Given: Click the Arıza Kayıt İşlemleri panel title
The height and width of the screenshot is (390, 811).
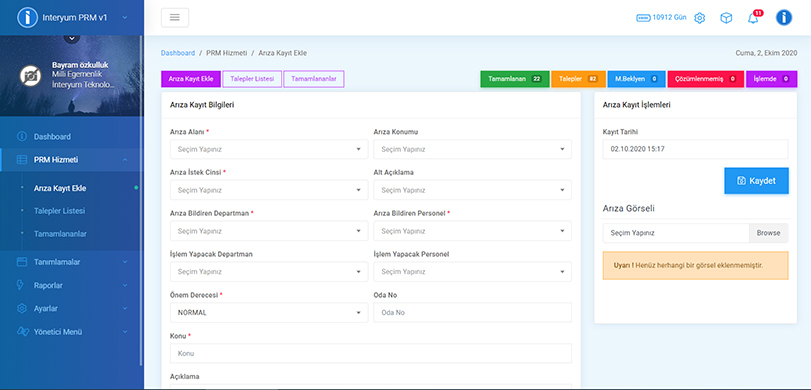Looking at the screenshot, I should pos(637,104).
